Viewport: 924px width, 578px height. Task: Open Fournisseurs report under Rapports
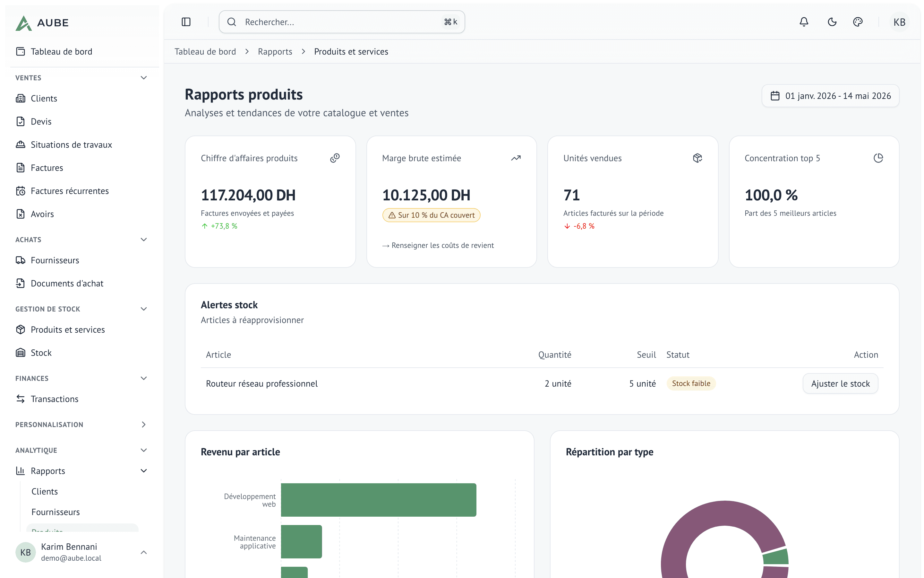(x=82, y=512)
